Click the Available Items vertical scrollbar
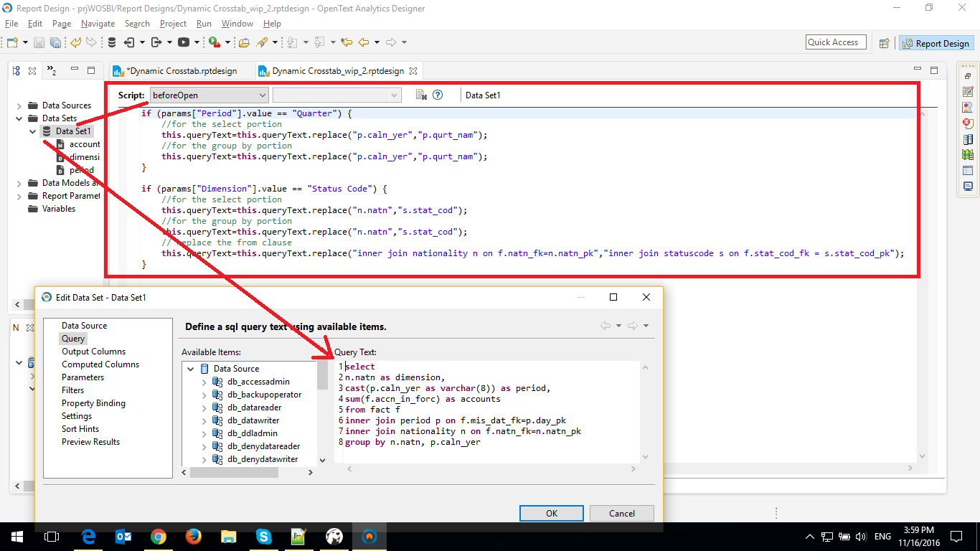This screenshot has height=551, width=980. [x=323, y=376]
